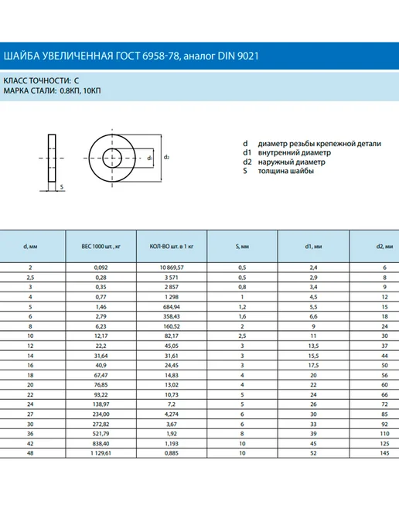
Task: Click the quantity cell '2 857'
Action: (x=172, y=287)
